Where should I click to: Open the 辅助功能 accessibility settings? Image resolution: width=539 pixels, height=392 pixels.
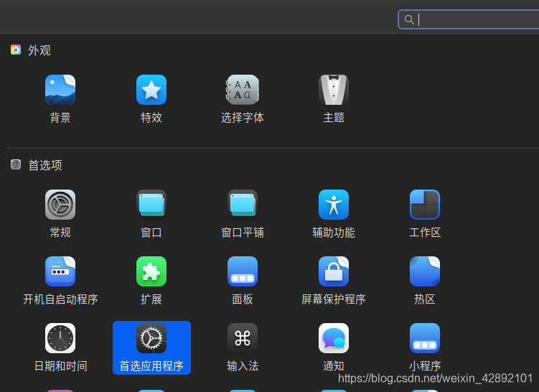[x=334, y=213]
